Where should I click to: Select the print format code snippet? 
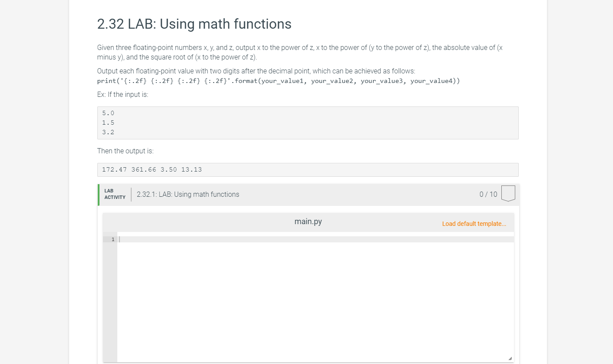click(278, 81)
